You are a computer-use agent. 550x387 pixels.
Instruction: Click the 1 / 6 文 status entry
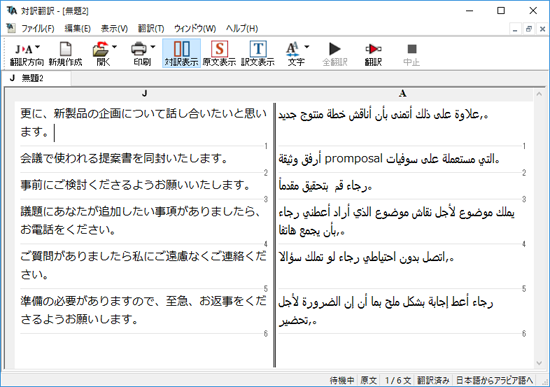tap(398, 380)
